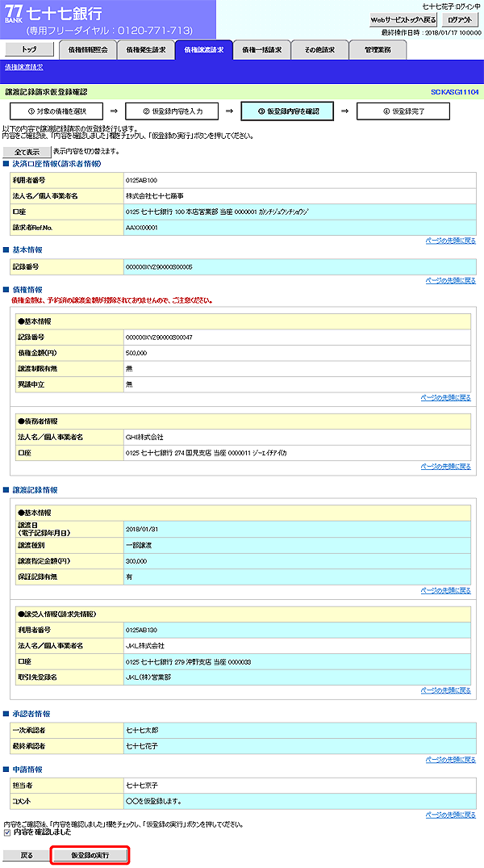Click the 仮登録の実行 button
Screen dimensions: 484x868
point(90,855)
